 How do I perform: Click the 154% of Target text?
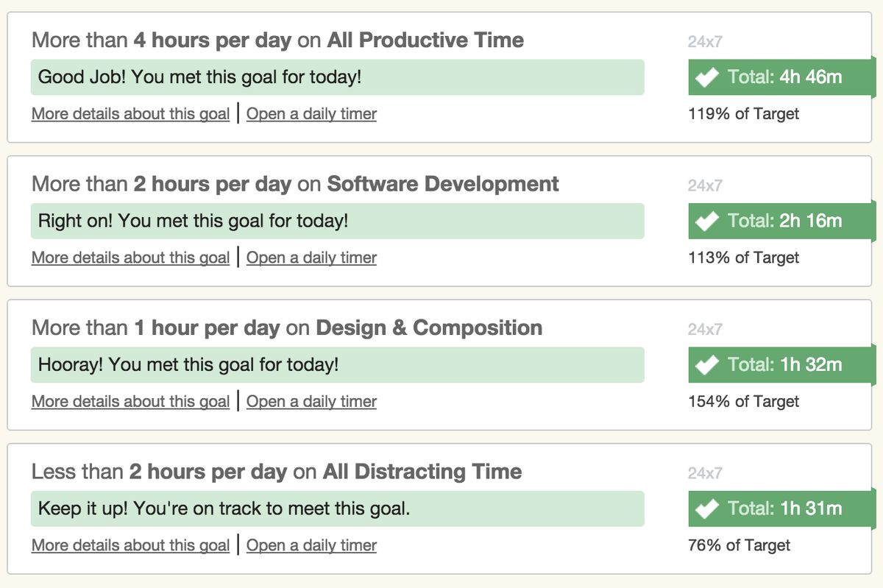click(x=743, y=402)
